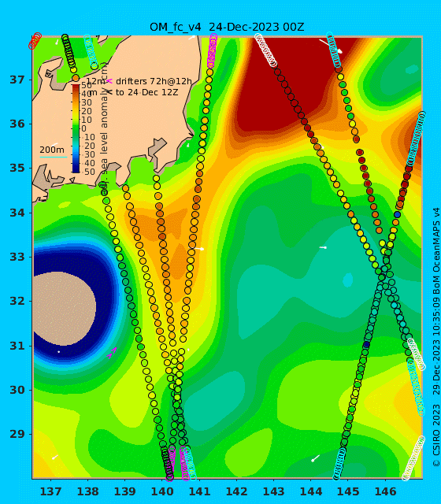441x504 pixels.
Task: Click the longitude label 140
Action: [x=162, y=491]
